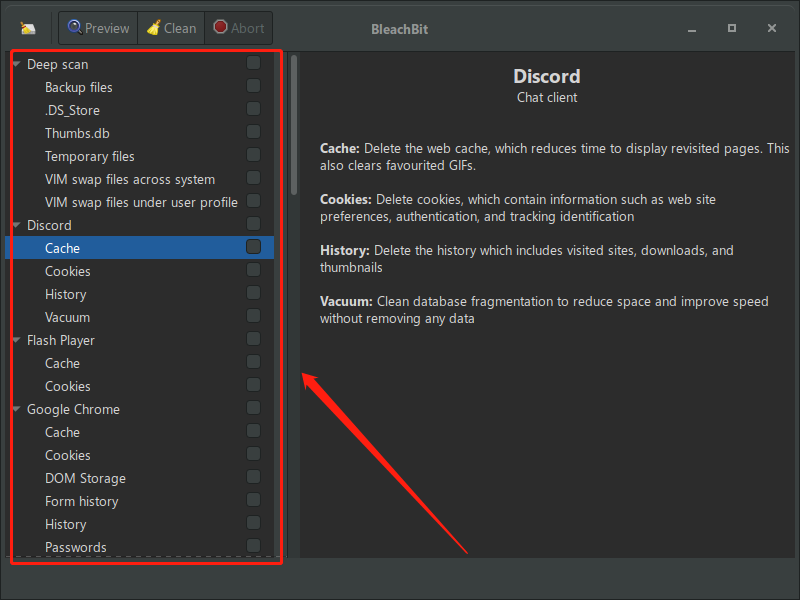Select Discord Vacuum in the list
Screen dimensions: 800x600
[x=67, y=317]
